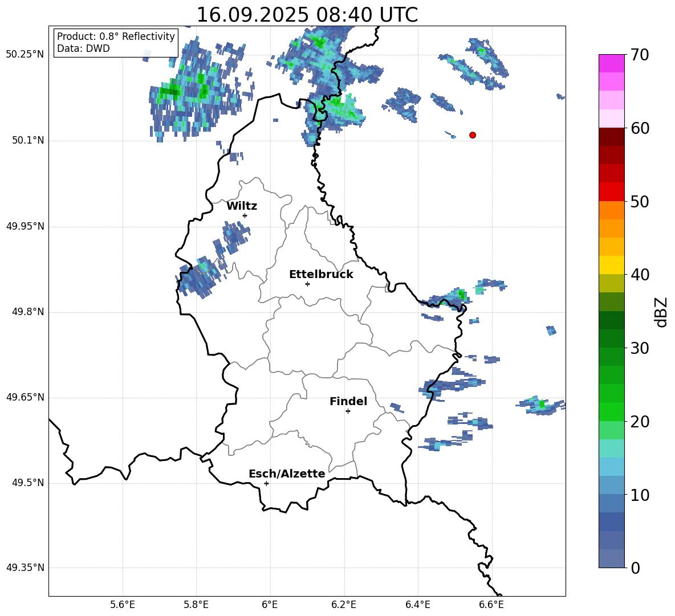Click the colorbar value 60
Screen dimensions: 675x616
point(640,128)
